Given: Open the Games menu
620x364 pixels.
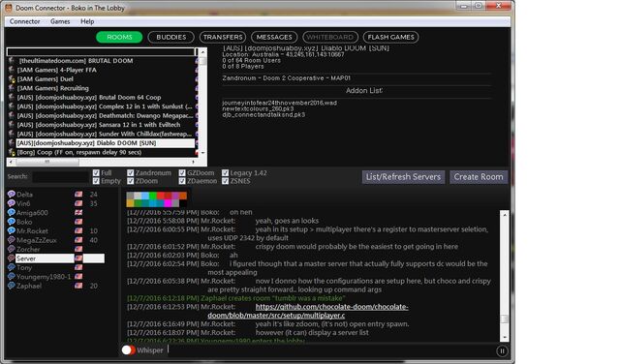Looking at the screenshot, I should [x=60, y=21].
